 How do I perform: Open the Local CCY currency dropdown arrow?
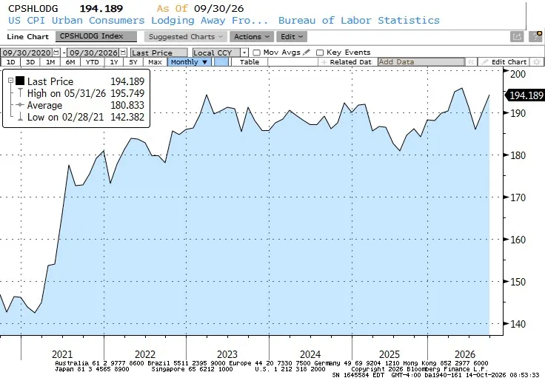pyautogui.click(x=244, y=53)
